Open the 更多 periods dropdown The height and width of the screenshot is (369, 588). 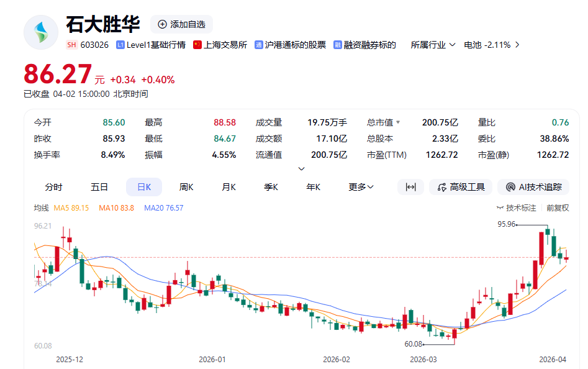point(361,187)
